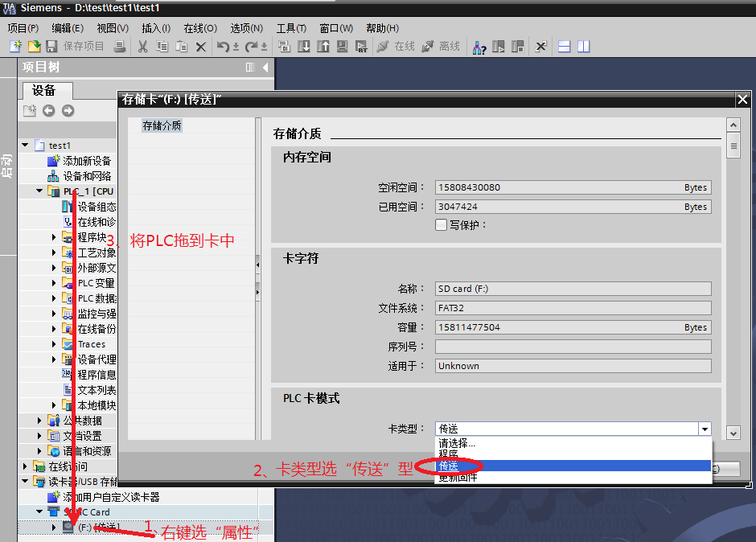Viewport: 756px width, 542px height.
Task: Collapse the PLC_1 tree node
Action: (40, 191)
